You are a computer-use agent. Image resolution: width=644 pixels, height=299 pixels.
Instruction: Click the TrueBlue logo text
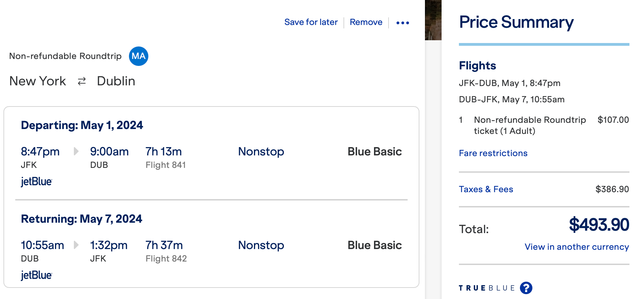tap(487, 288)
